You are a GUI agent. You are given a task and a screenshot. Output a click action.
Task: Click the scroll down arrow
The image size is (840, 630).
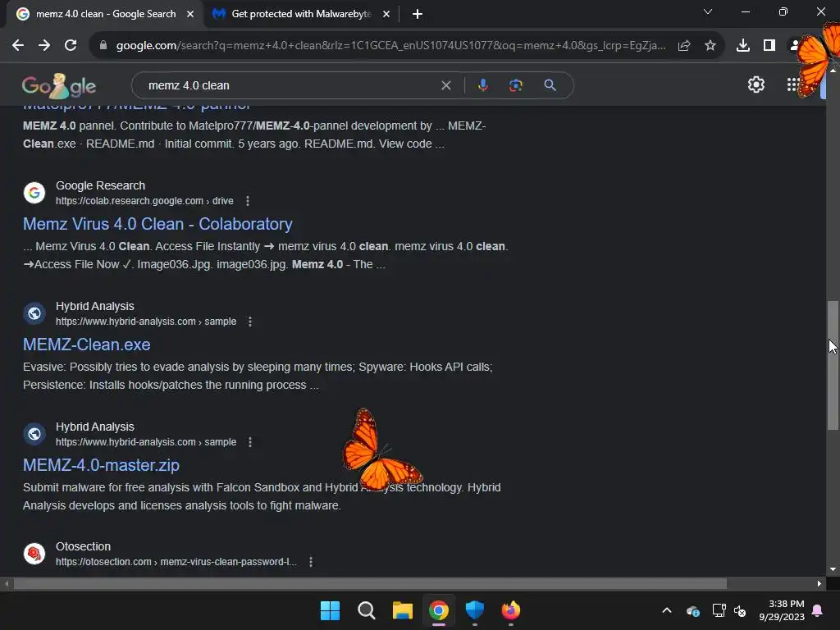tap(833, 569)
